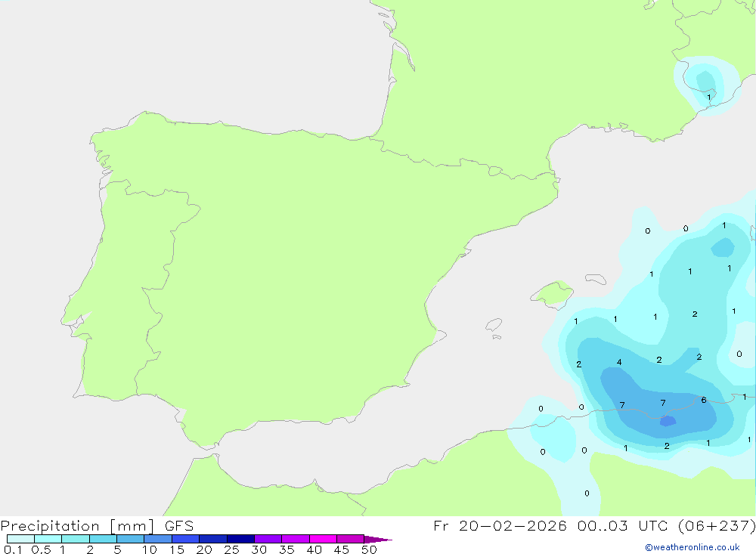Click the legend scale label "15"
756x554 pixels.
[177, 549]
